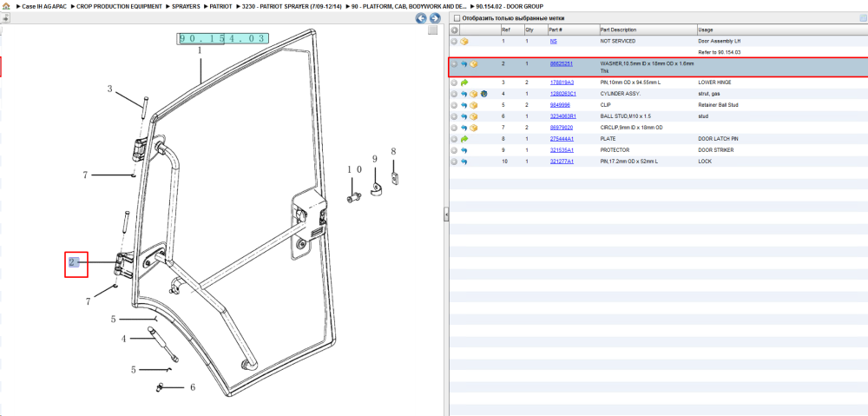Click the 90.154.03 reference label on the diagram

pyautogui.click(x=223, y=38)
